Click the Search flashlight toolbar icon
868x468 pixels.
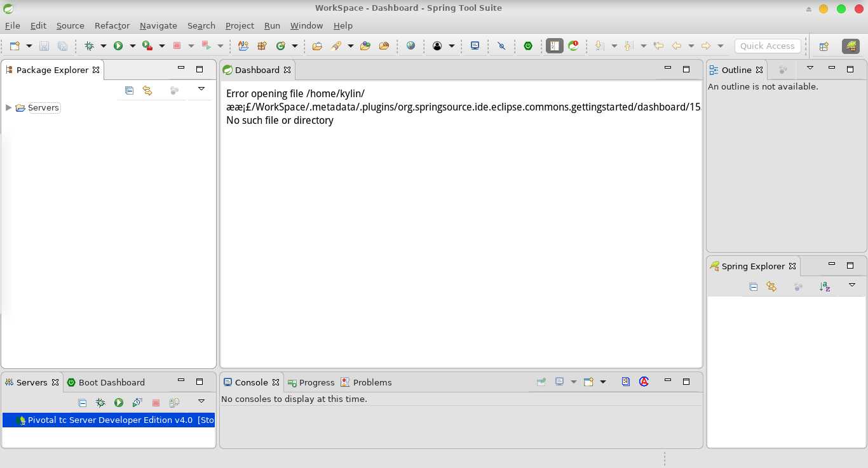[336, 46]
